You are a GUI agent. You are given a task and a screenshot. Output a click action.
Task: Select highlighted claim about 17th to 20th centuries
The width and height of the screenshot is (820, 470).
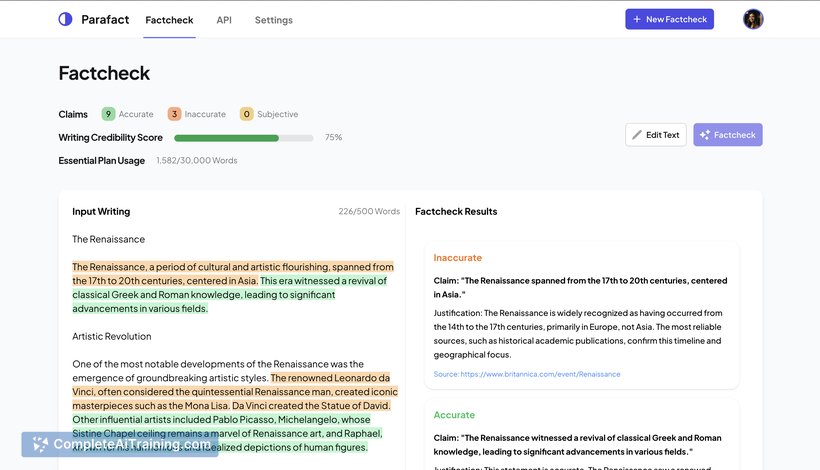233,273
